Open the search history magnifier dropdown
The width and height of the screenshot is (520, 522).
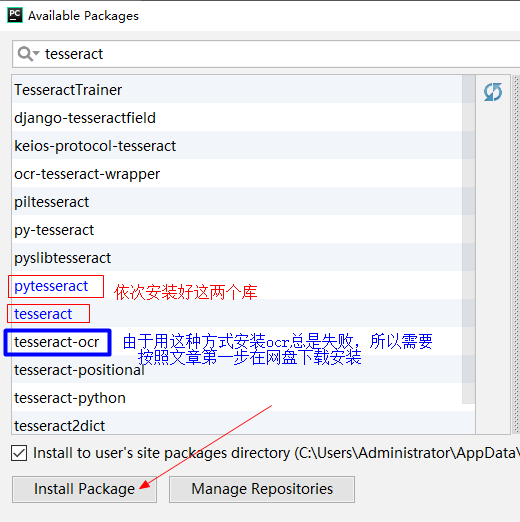[x=28, y=54]
